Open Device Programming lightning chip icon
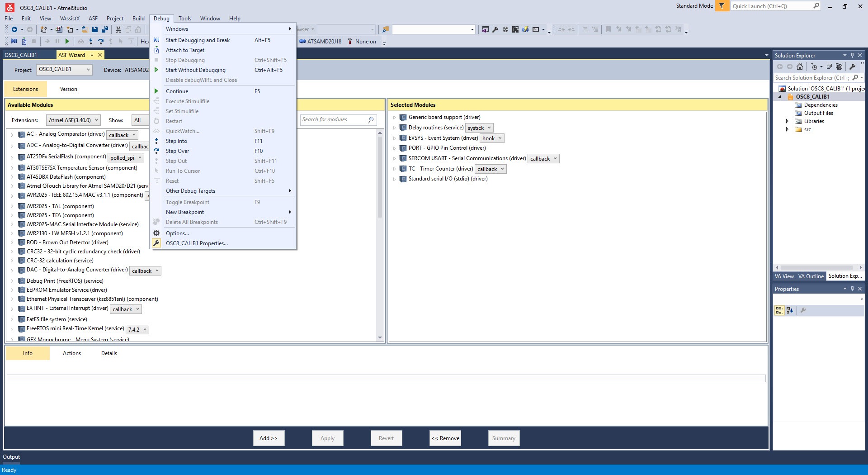 point(525,29)
